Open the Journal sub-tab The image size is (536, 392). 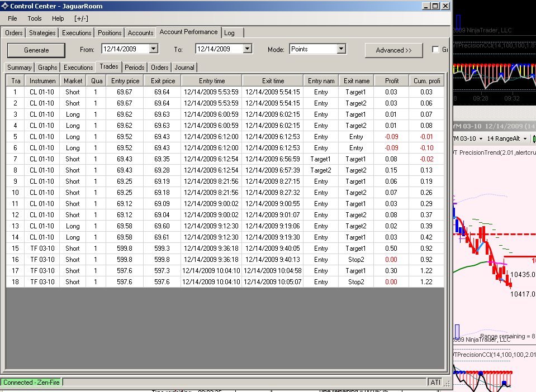tap(184, 67)
